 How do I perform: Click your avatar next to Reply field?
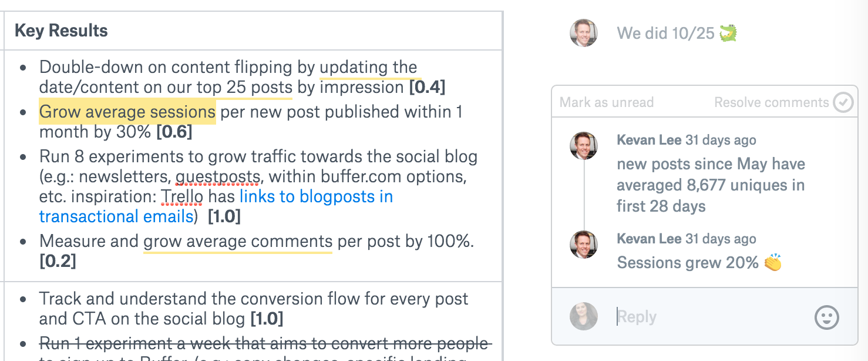[584, 316]
